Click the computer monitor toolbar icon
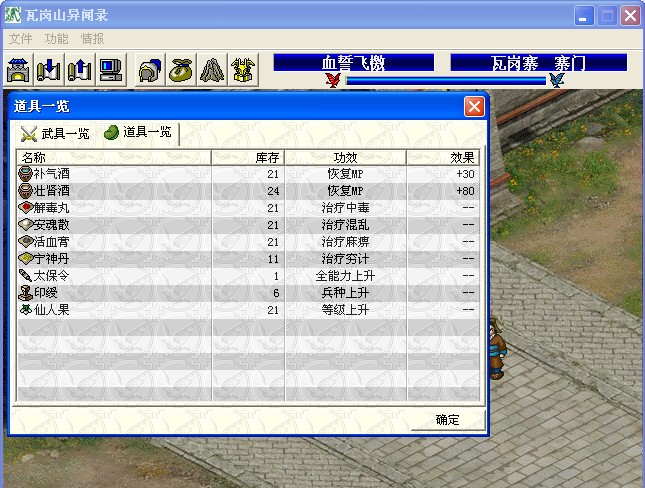This screenshot has height=488, width=645. (x=110, y=70)
